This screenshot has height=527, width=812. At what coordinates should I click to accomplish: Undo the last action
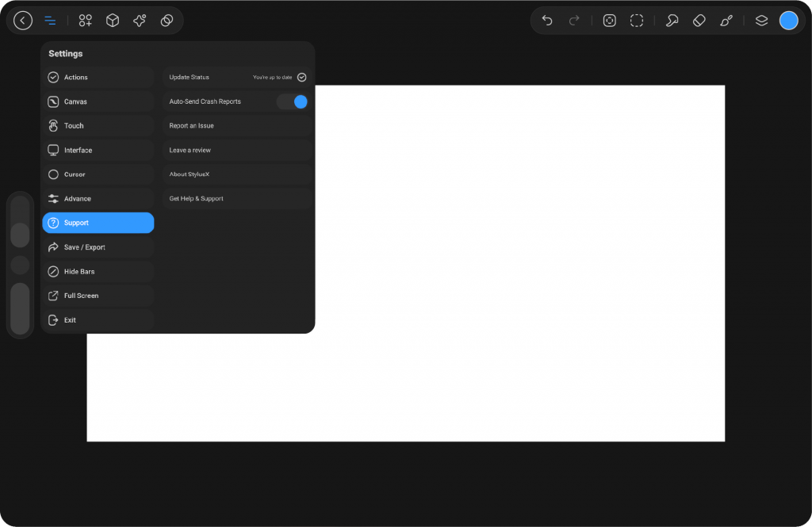547,21
